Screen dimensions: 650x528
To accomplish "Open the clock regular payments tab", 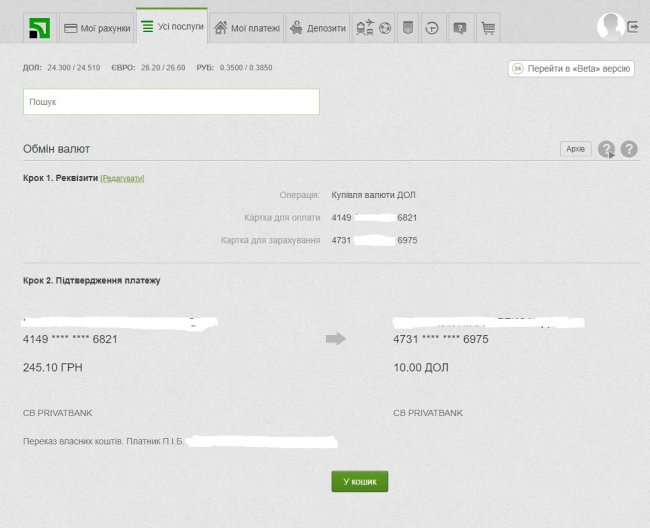I will pos(432,28).
